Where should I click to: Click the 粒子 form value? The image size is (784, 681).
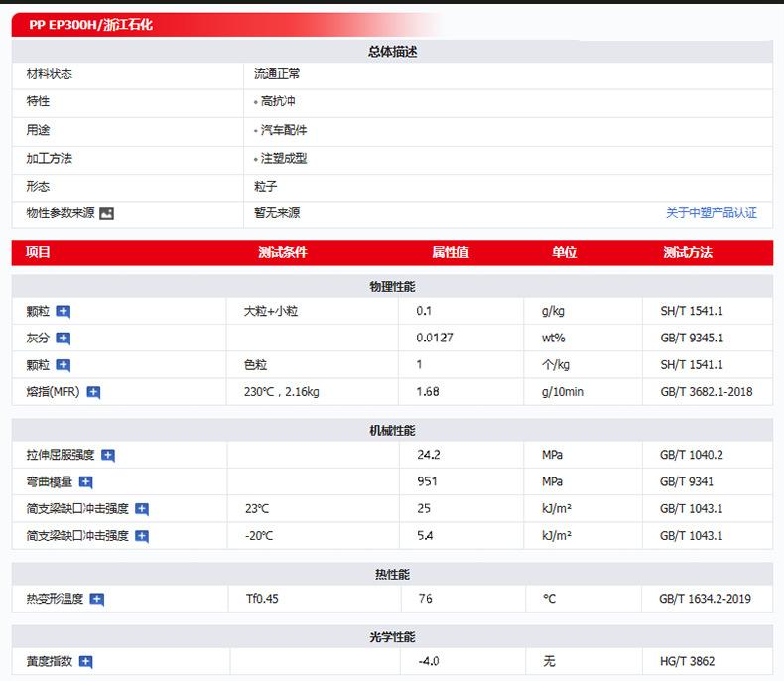click(x=266, y=187)
